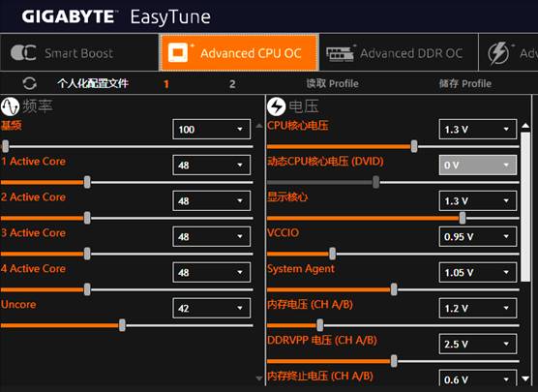Open the CPU核心电压 dropdown showing 1.3 V

point(478,129)
